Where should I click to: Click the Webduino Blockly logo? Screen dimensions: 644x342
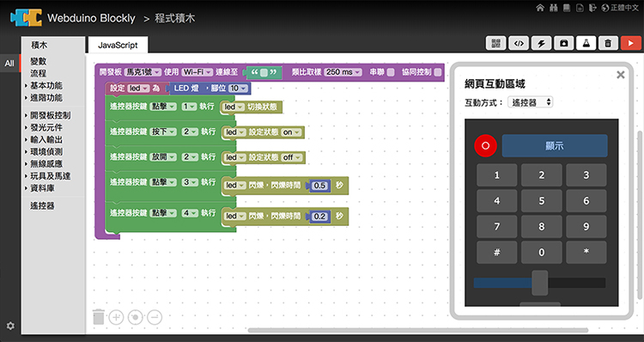pyautogui.click(x=27, y=18)
